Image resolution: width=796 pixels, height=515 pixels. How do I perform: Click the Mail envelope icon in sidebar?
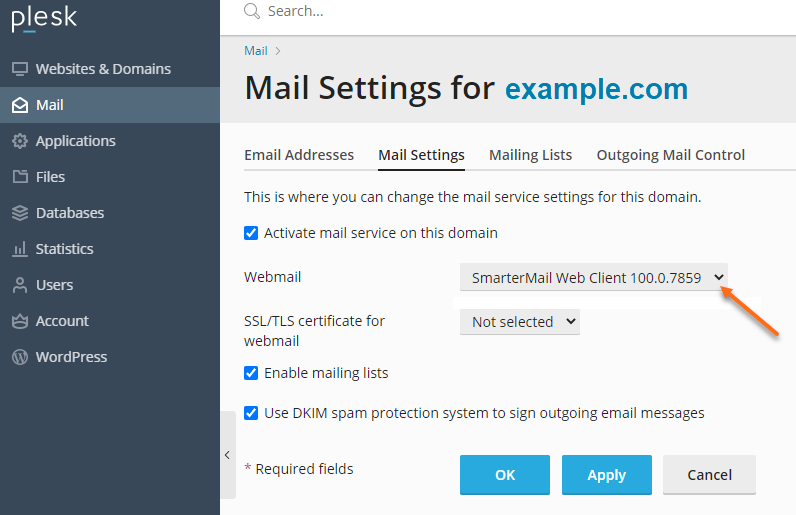click(20, 105)
